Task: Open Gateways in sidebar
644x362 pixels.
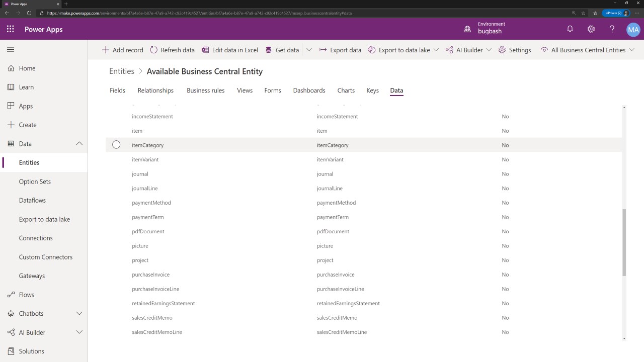Action: click(x=32, y=276)
